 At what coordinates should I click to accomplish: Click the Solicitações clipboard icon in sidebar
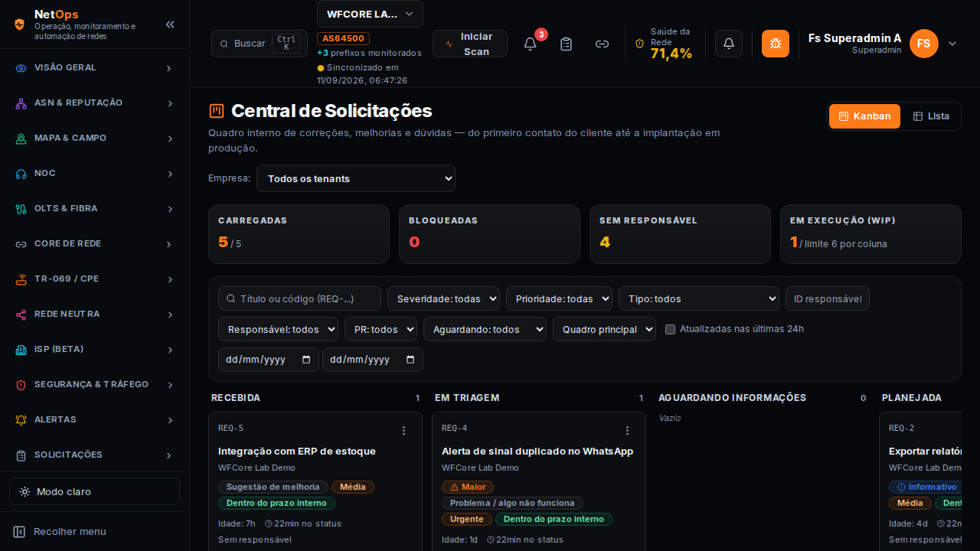(21, 455)
